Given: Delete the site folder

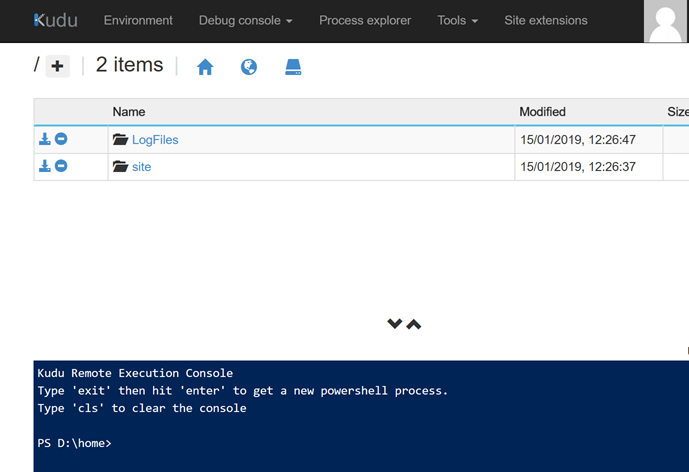Looking at the screenshot, I should (61, 166).
